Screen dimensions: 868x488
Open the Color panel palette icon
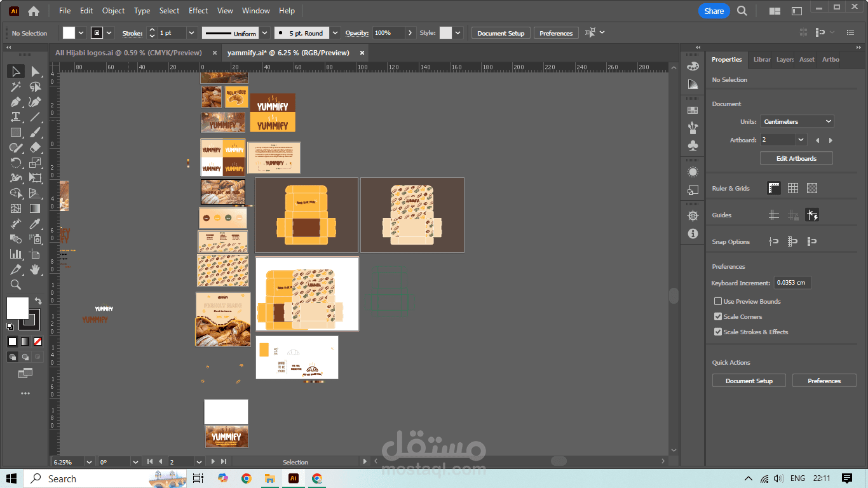[693, 66]
